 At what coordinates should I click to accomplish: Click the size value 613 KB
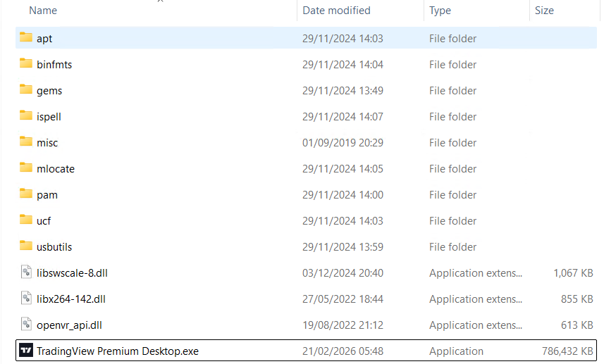577,325
